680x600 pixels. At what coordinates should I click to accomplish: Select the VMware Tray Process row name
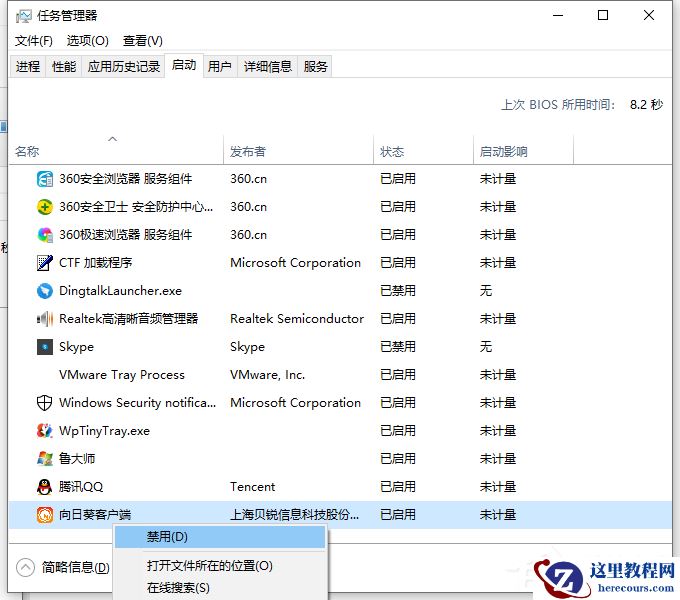coord(122,375)
